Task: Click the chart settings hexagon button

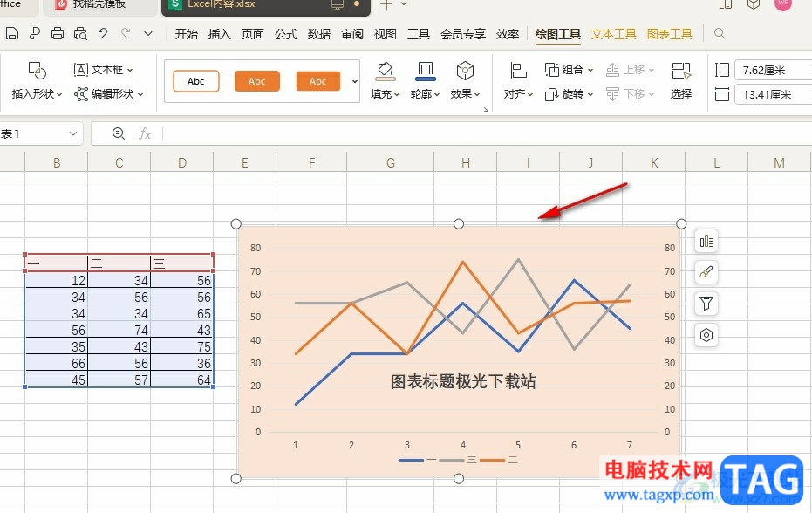Action: 706,335
